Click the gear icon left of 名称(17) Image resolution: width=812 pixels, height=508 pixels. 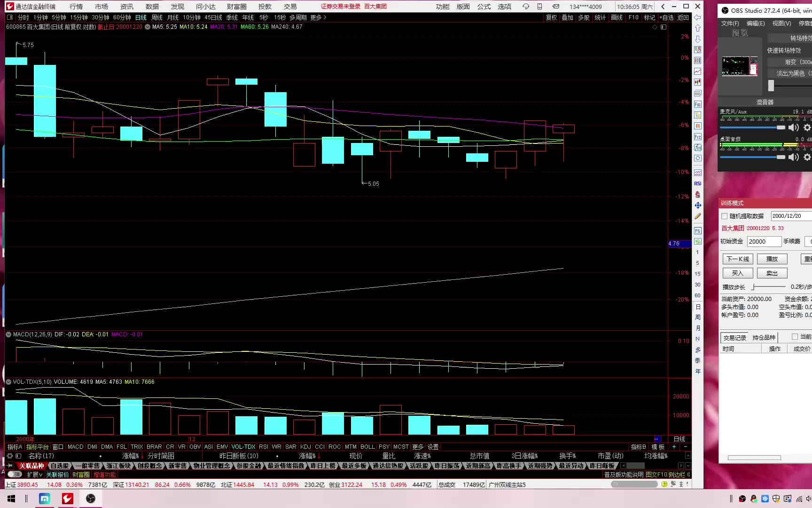[x=9, y=456]
